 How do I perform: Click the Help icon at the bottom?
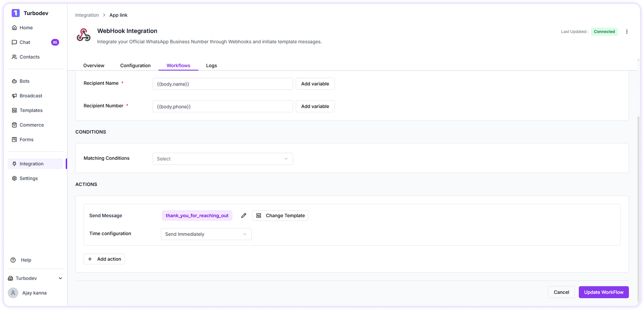(13, 260)
